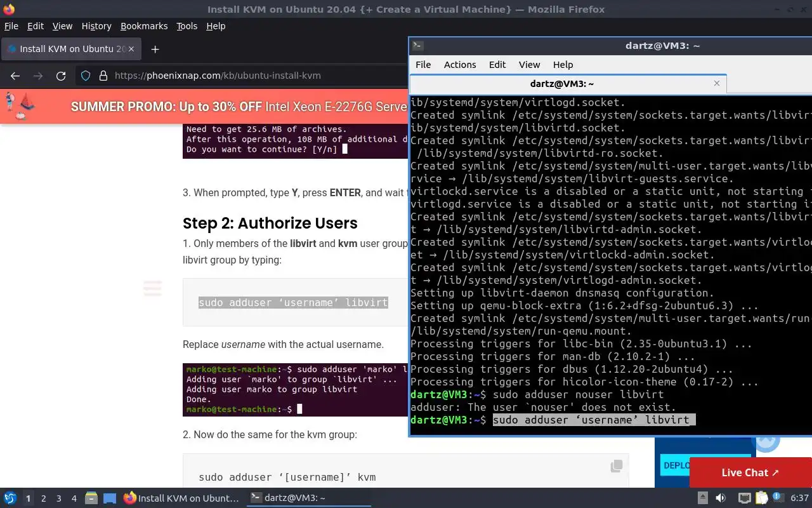Focus dartz@VM3 terminal taskbar entry
This screenshot has width=812, height=508.
pos(309,498)
